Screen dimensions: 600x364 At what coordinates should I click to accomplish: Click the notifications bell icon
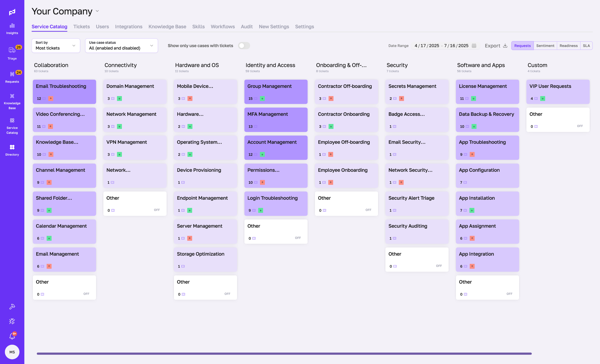coord(12,336)
